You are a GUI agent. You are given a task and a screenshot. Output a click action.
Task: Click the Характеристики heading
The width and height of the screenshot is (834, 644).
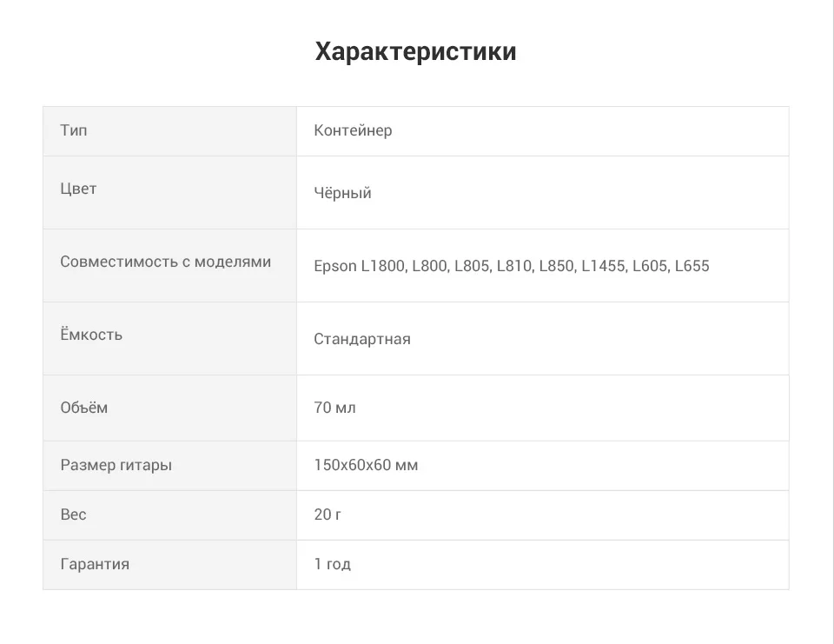[x=415, y=51]
